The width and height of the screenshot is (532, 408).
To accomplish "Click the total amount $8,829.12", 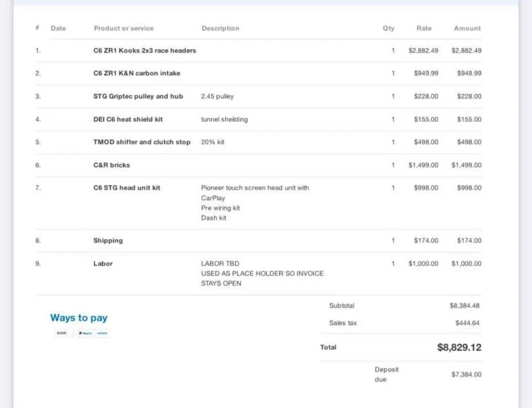I will (x=459, y=347).
